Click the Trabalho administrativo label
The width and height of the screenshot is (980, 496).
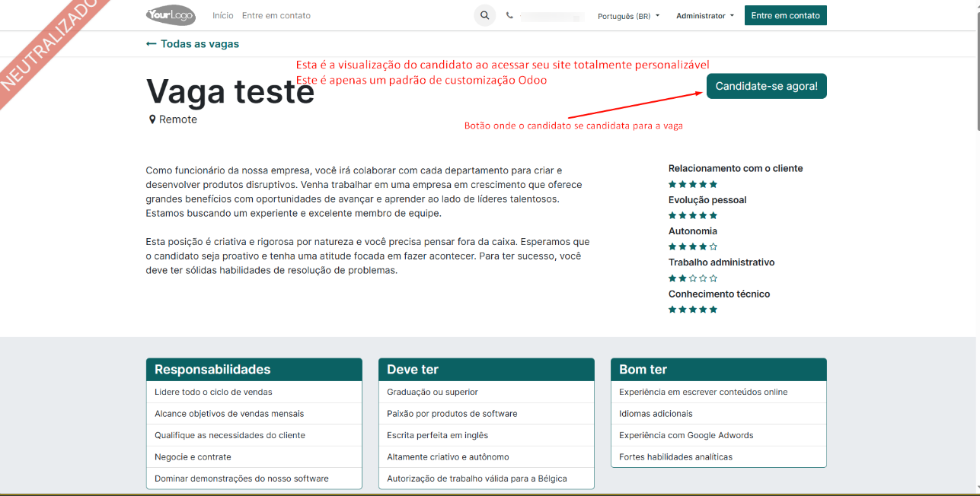[x=721, y=262]
